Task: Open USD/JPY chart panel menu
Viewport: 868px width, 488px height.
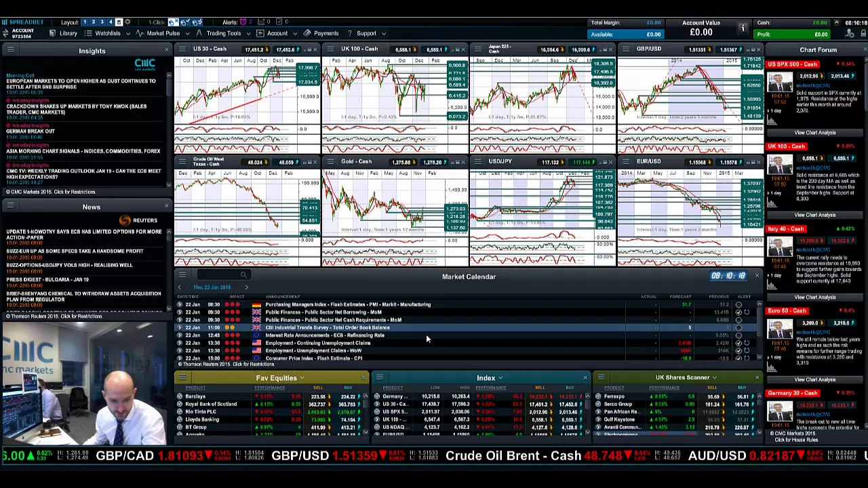Action: point(477,162)
